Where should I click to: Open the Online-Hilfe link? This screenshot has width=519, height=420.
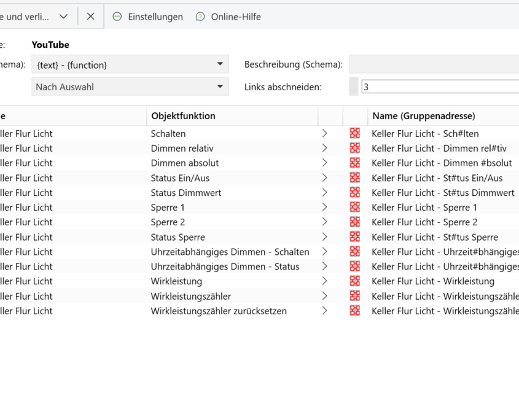(228, 17)
